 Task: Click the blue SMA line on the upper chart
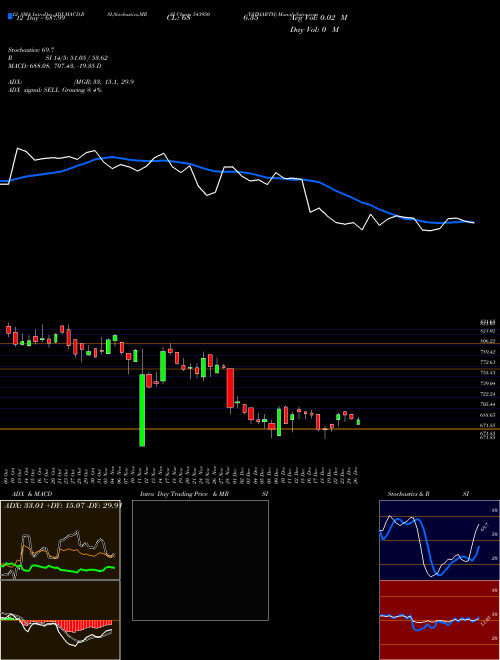pyautogui.click(x=236, y=172)
